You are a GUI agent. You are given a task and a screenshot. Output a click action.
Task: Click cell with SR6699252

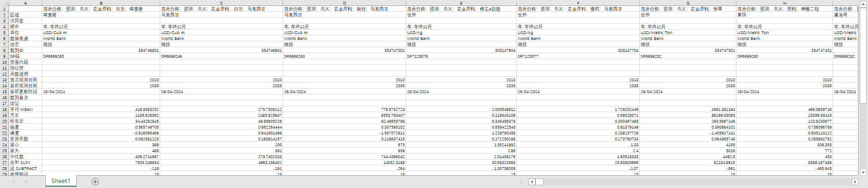click(688, 56)
